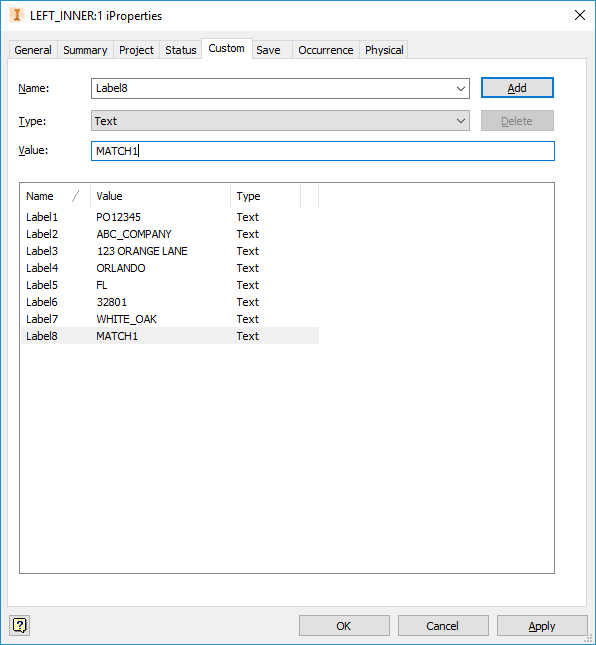Sort by the Value column header
This screenshot has width=596, height=645.
(x=160, y=196)
